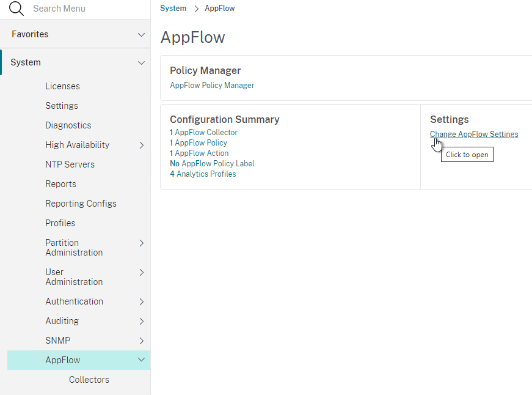The image size is (532, 395).
Task: Collapse the System section chevron
Action: [x=141, y=63]
